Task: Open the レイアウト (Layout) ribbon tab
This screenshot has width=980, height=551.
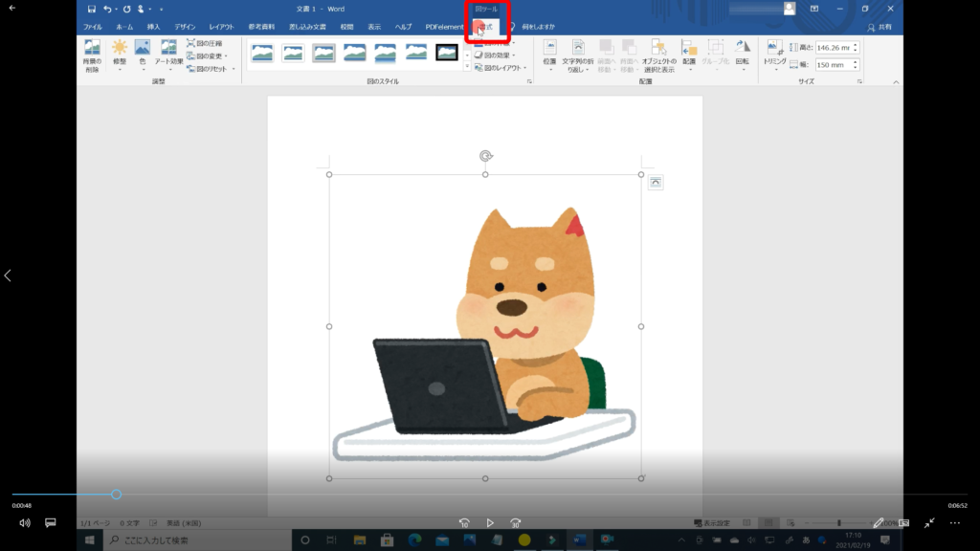Action: pos(221,27)
